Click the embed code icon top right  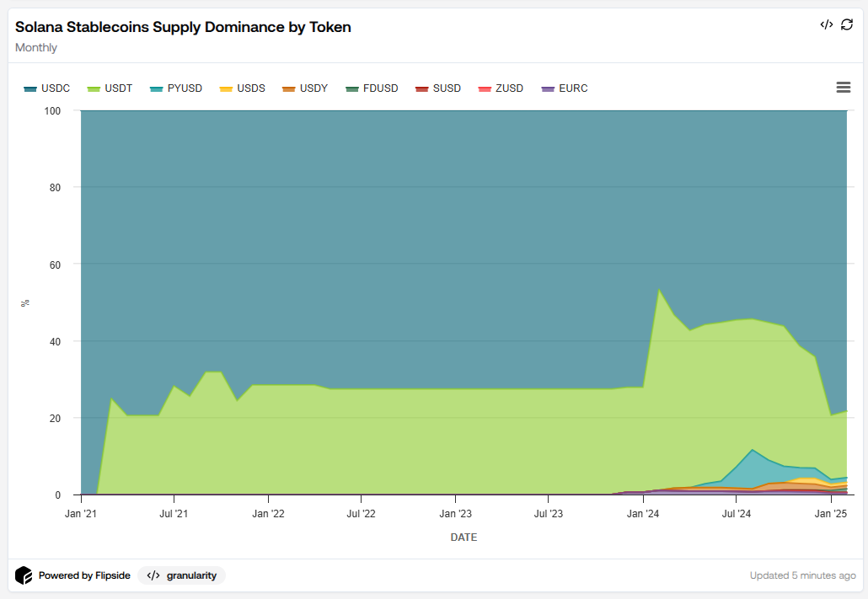[x=827, y=24]
